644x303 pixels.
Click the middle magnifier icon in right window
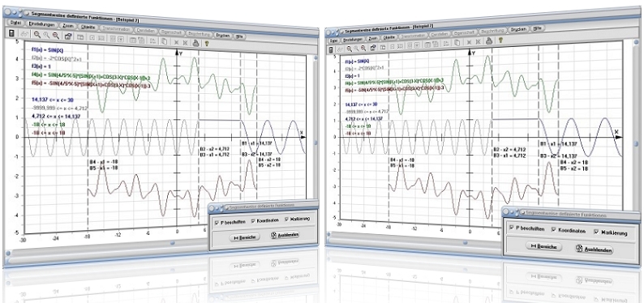[x=357, y=48]
